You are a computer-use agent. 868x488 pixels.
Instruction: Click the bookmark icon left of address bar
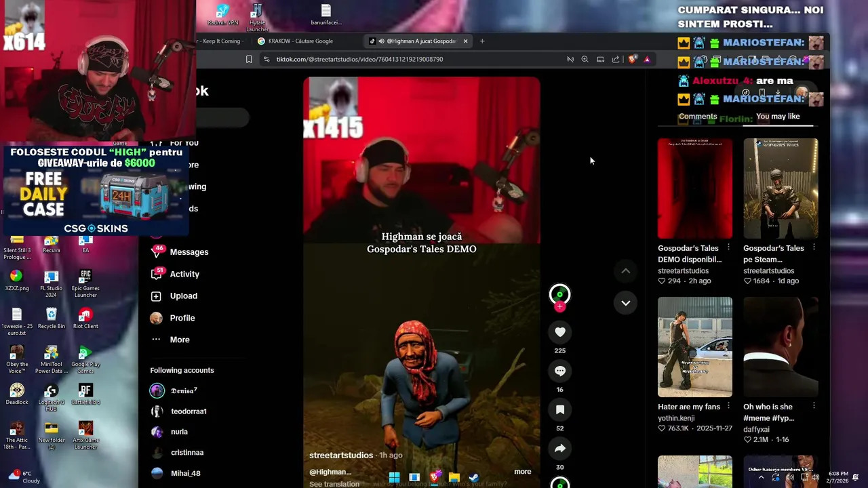click(249, 60)
